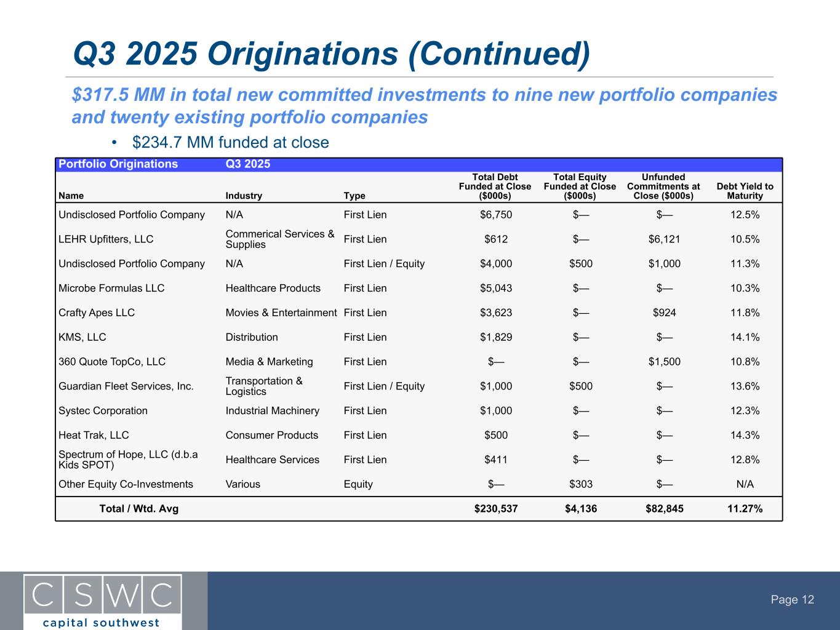840x630 pixels.
Task: Click the Total / Wtd. Avg row label
Action: click(139, 509)
